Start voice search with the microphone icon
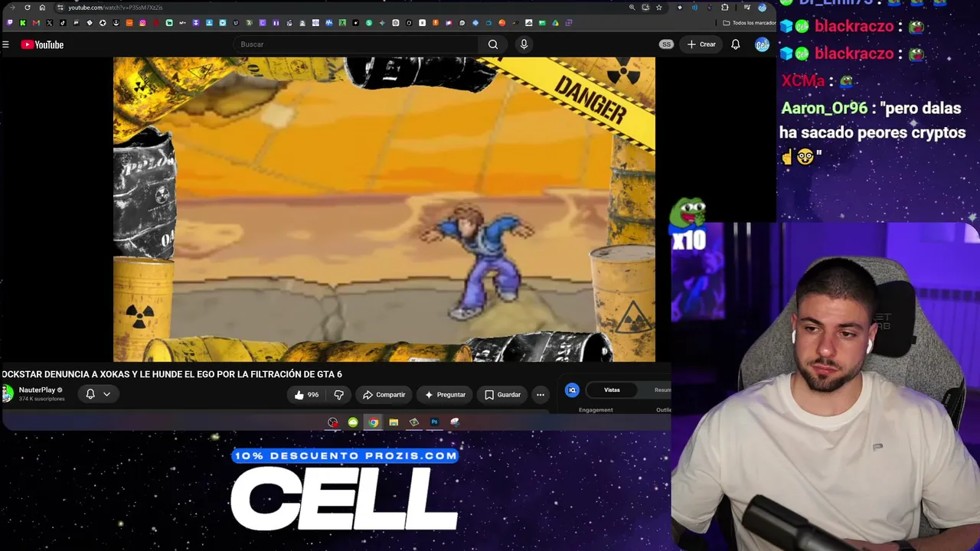This screenshot has width=980, height=551. point(524,44)
